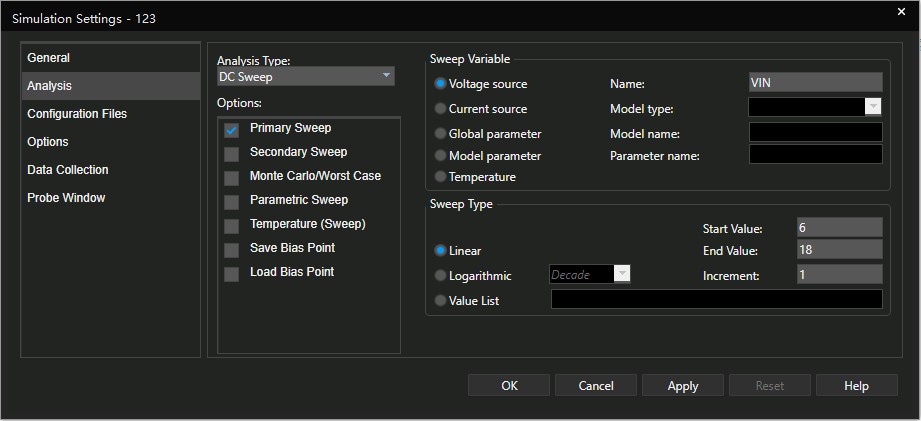Select the Logarithmic sweep type

pyautogui.click(x=440, y=275)
